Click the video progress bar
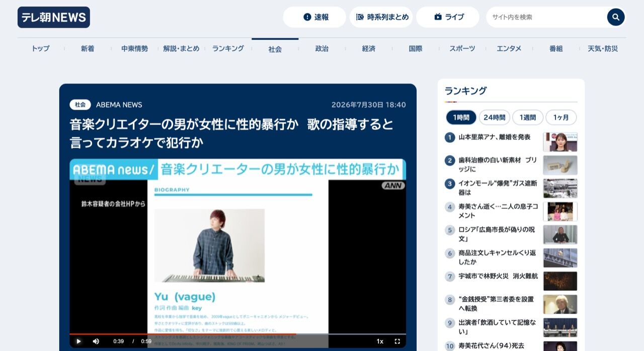The width and height of the screenshot is (644, 351). click(237, 334)
